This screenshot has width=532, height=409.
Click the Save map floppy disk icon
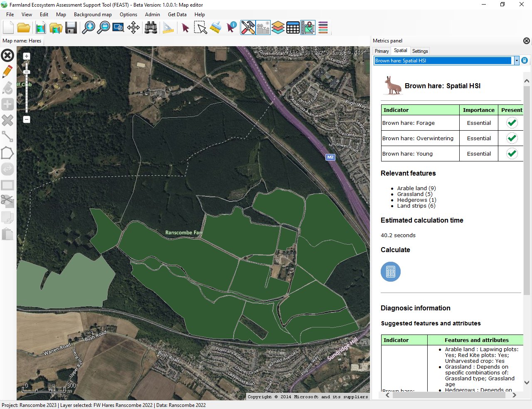point(71,28)
